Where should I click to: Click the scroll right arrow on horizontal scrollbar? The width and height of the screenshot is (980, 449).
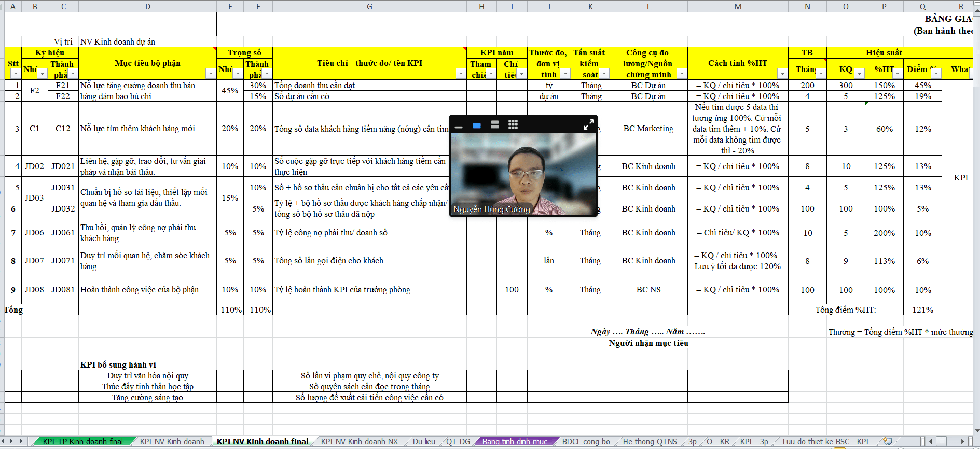962,441
